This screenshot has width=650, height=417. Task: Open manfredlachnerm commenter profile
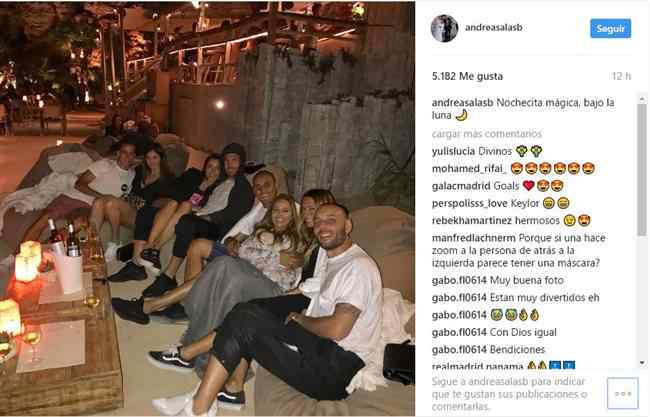coord(474,238)
